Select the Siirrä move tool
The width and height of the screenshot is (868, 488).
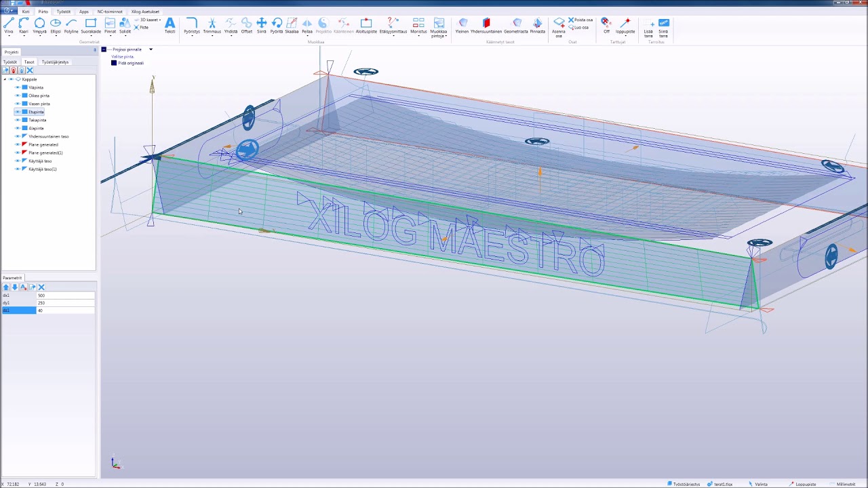click(261, 26)
